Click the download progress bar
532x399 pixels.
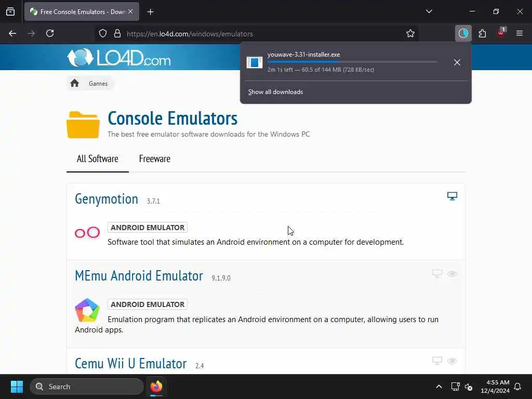[352, 62]
